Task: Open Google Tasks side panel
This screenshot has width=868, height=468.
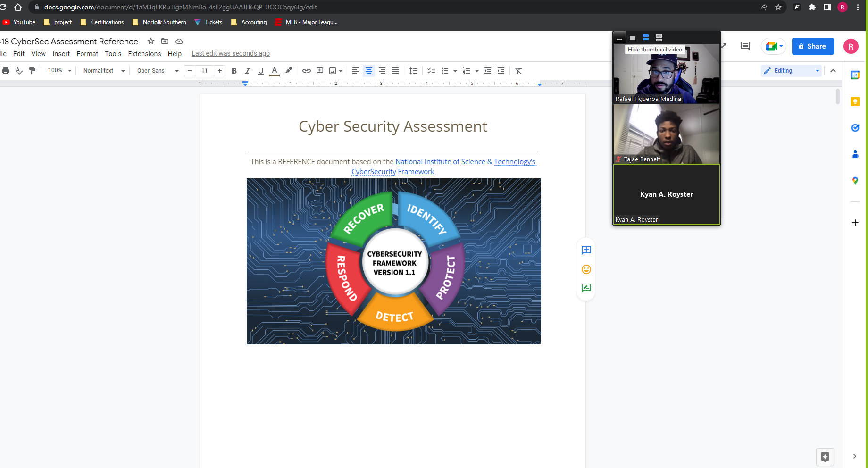Action: (x=855, y=128)
